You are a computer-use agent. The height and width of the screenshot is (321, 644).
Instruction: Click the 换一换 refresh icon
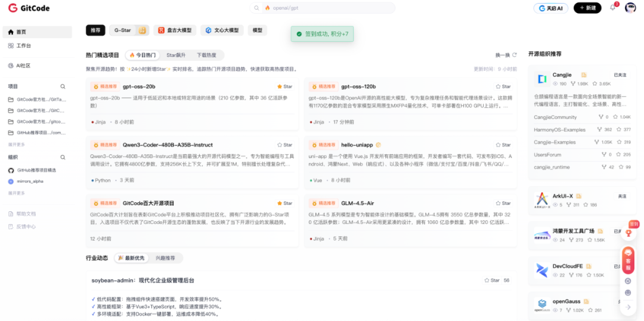coord(514,55)
